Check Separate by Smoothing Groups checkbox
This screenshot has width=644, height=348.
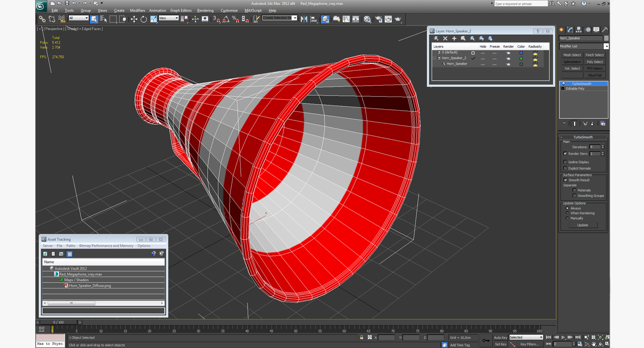pos(574,196)
